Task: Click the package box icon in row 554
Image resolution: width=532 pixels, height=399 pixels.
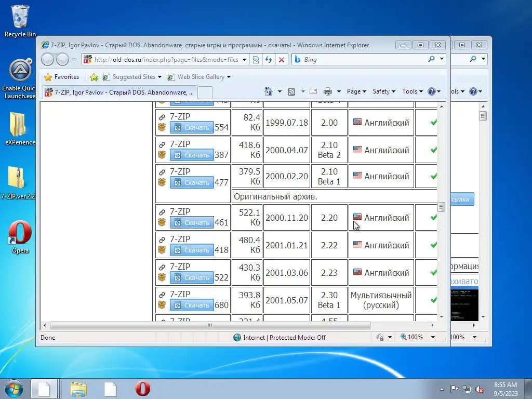Action: pos(162,127)
